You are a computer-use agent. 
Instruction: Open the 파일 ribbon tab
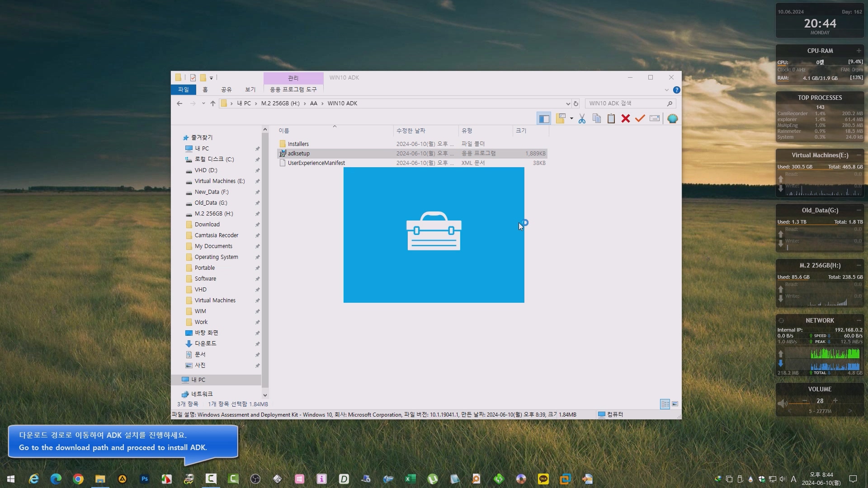[x=184, y=89]
